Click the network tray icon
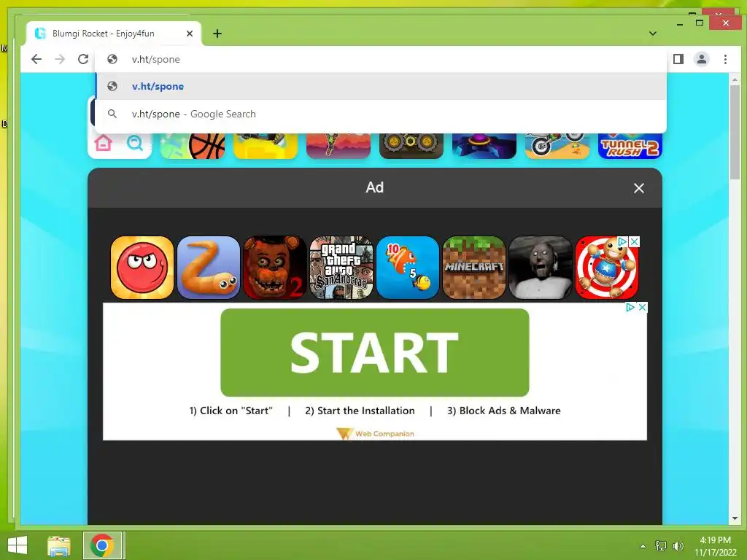The image size is (747, 560). pyautogui.click(x=661, y=546)
